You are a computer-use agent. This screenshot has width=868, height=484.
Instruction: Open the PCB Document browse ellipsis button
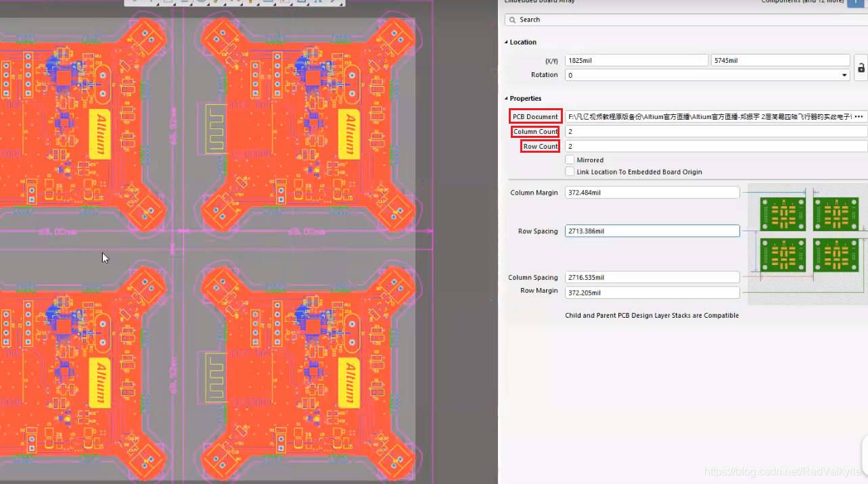(859, 116)
